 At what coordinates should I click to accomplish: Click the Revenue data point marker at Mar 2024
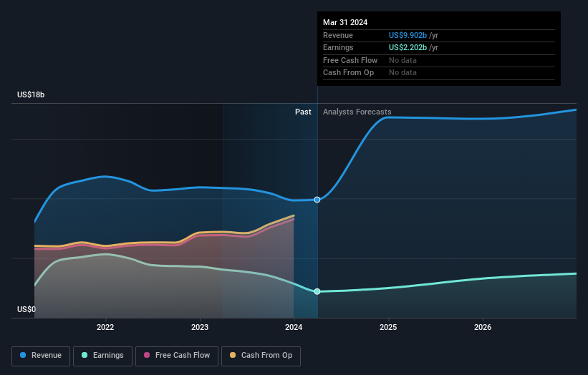tap(317, 200)
